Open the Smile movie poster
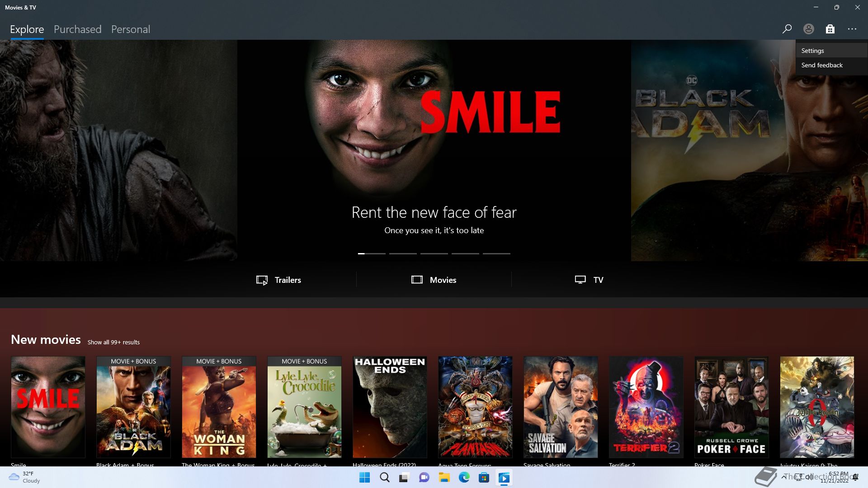The width and height of the screenshot is (868, 488). 48,407
